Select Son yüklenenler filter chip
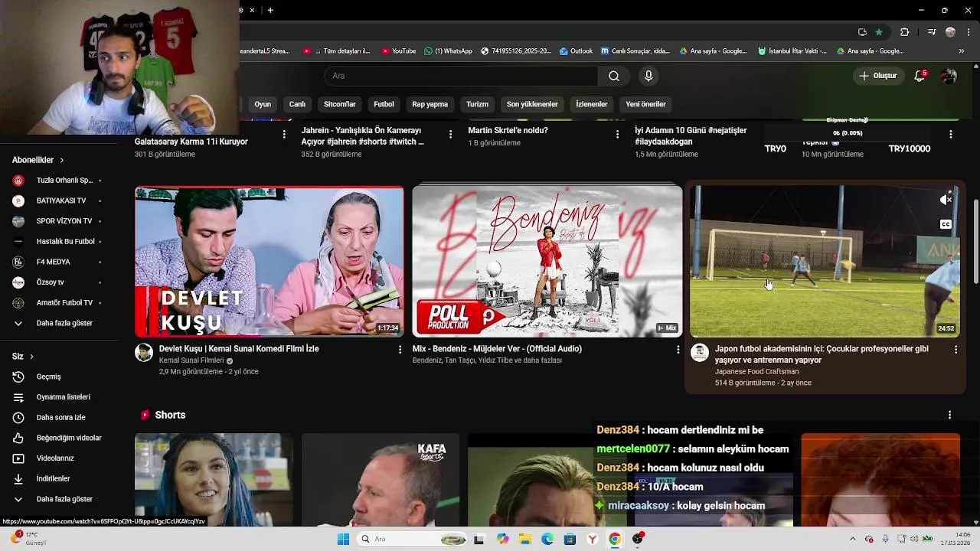This screenshot has width=980, height=551. click(532, 104)
